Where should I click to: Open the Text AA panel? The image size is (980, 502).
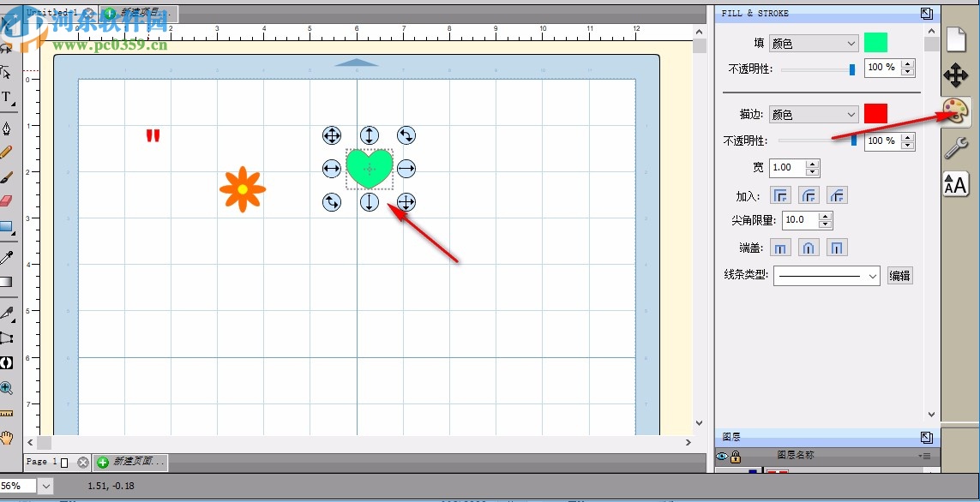pyautogui.click(x=956, y=185)
